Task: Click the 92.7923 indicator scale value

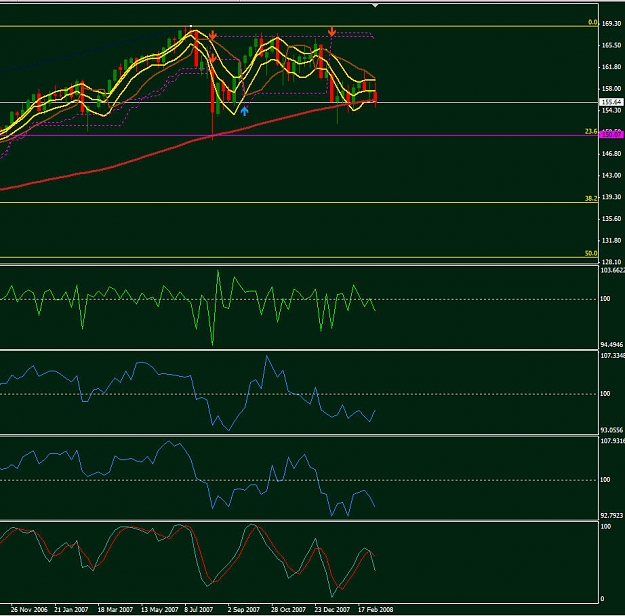Action: coord(612,516)
